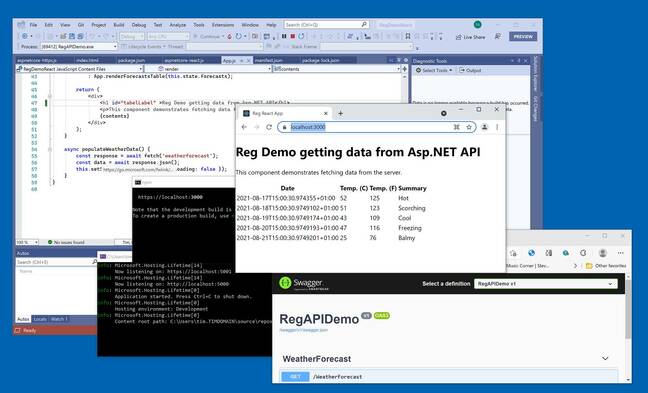Open the feedback icon next to Live Share

pyautogui.click(x=498, y=36)
